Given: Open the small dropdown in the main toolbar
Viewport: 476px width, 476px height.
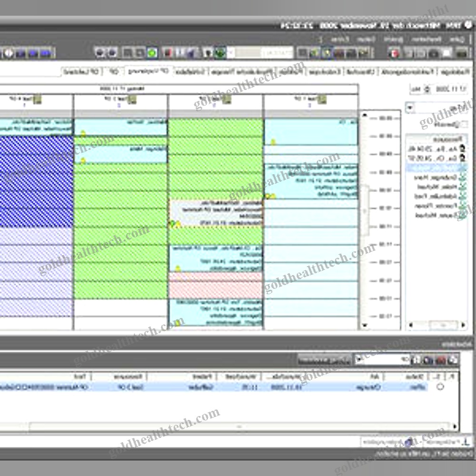Looking at the screenshot, I should click(x=230, y=53).
